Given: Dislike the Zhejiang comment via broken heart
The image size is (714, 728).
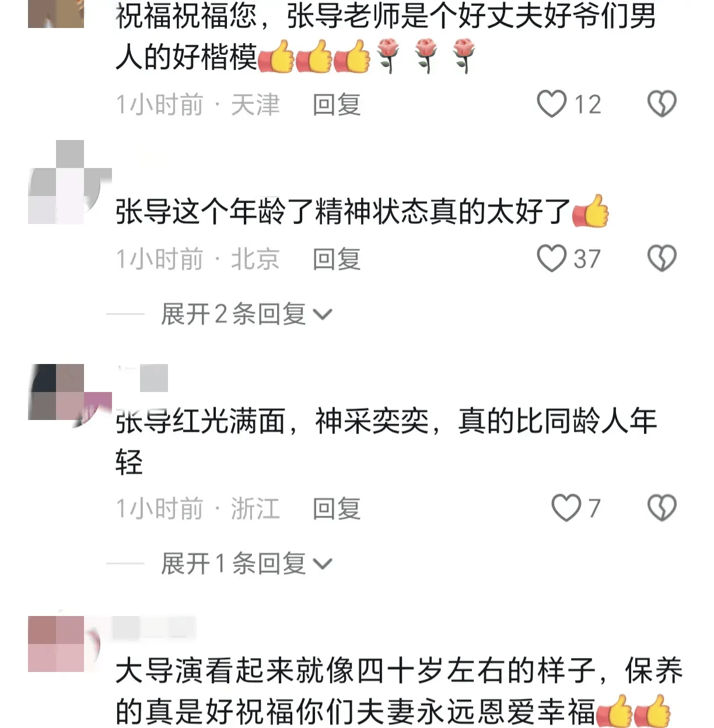Looking at the screenshot, I should click(662, 508).
